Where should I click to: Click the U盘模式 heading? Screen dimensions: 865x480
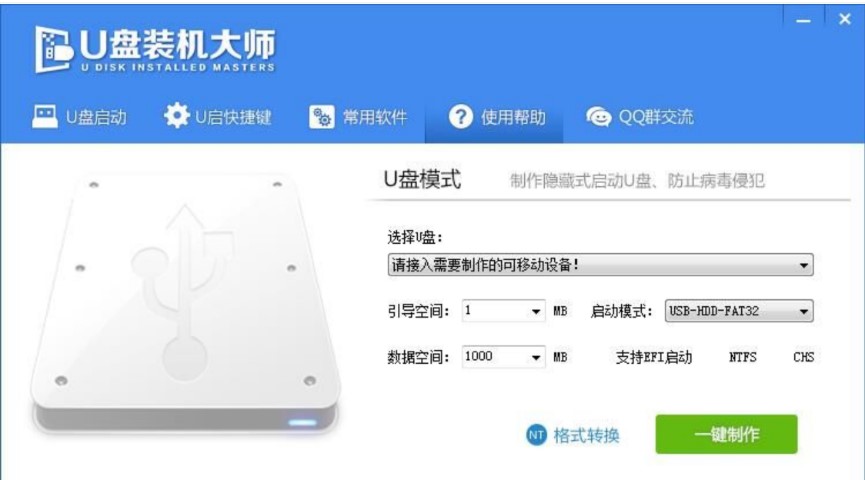[422, 179]
